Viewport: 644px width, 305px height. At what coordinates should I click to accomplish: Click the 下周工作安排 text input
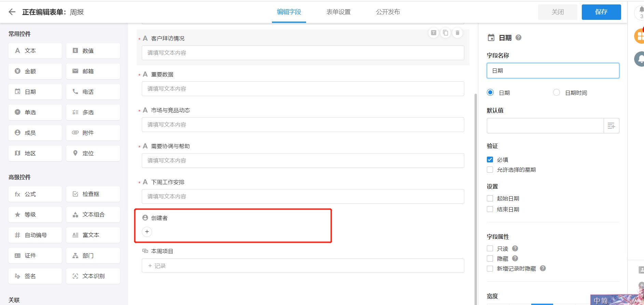(303, 196)
